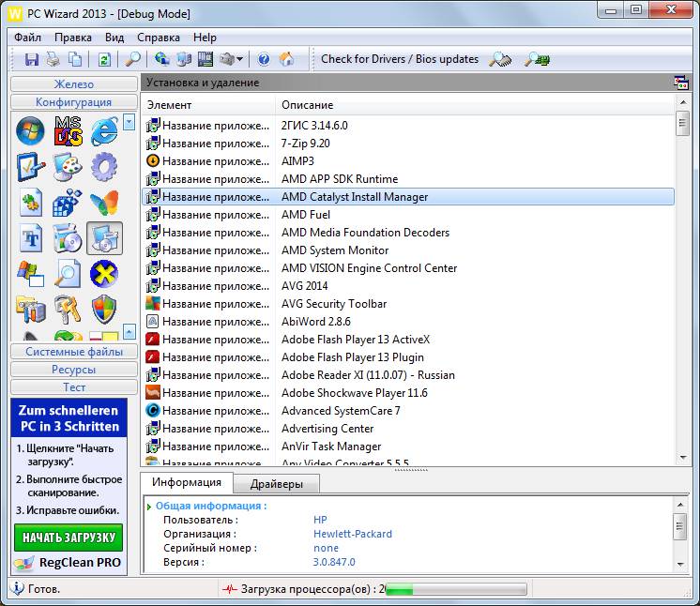Select the document with magnifier sidebar icon
Image resolution: width=700 pixels, height=606 pixels.
click(68, 274)
